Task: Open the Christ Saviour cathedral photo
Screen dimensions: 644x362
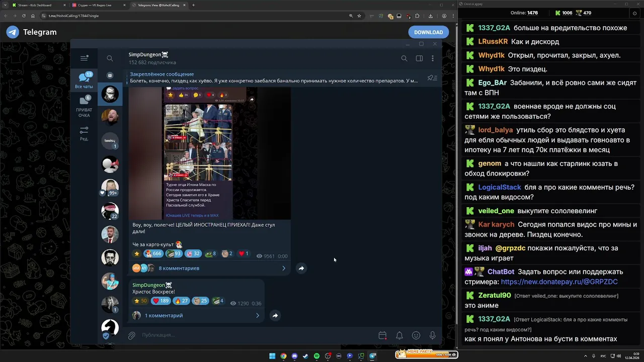Action: pyautogui.click(x=198, y=142)
